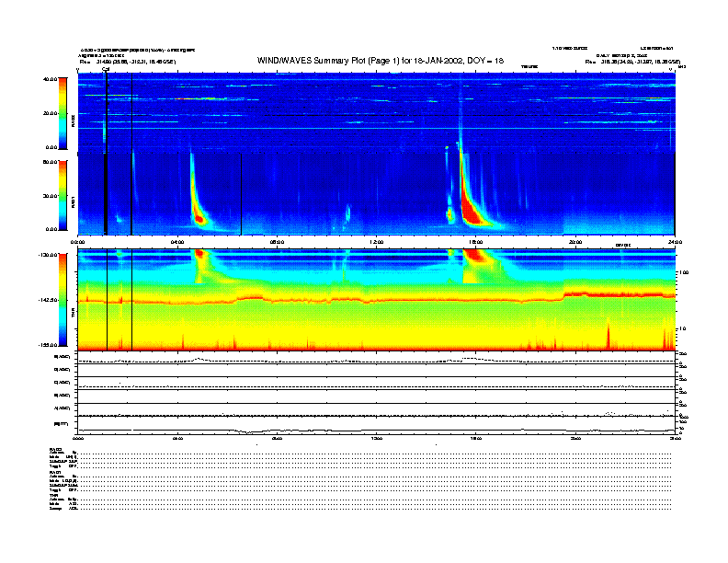Click the thick black calibration stripe in RAD1
This screenshot has height=563, width=728.
(x=106, y=194)
